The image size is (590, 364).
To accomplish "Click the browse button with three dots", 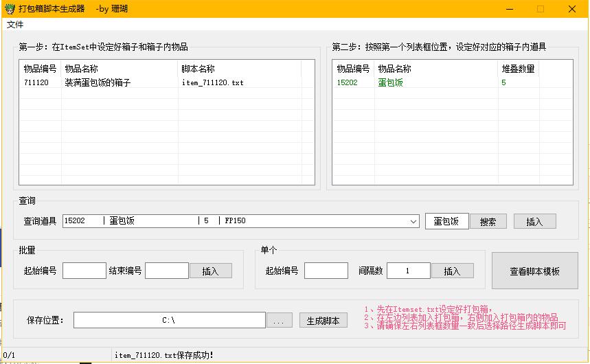I will 279,321.
